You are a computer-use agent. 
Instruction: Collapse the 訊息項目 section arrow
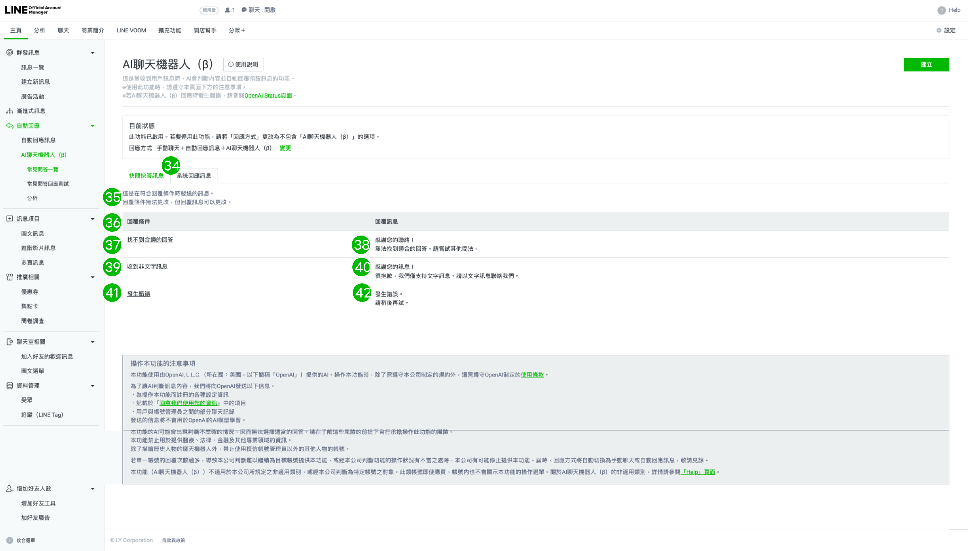coord(92,219)
